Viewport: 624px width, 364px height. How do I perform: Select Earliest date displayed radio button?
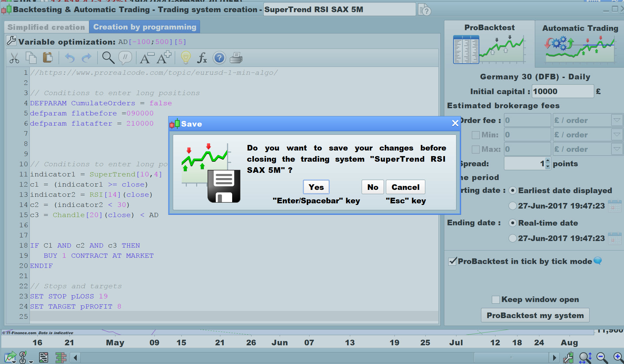click(x=513, y=191)
